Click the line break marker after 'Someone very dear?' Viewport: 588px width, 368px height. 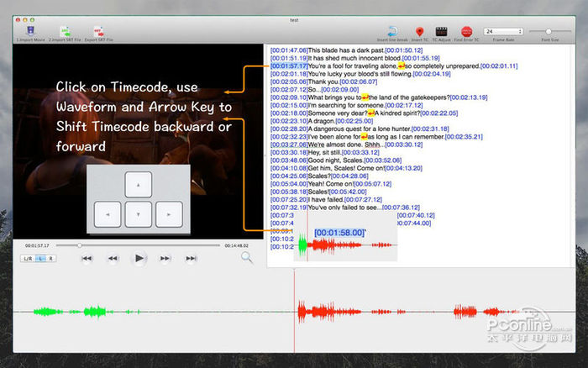[x=371, y=113]
